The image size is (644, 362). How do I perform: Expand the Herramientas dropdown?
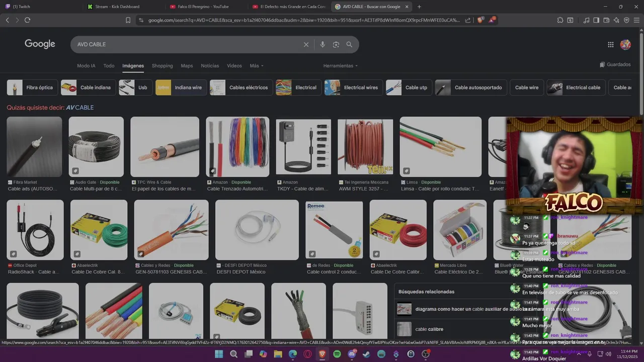341,66
